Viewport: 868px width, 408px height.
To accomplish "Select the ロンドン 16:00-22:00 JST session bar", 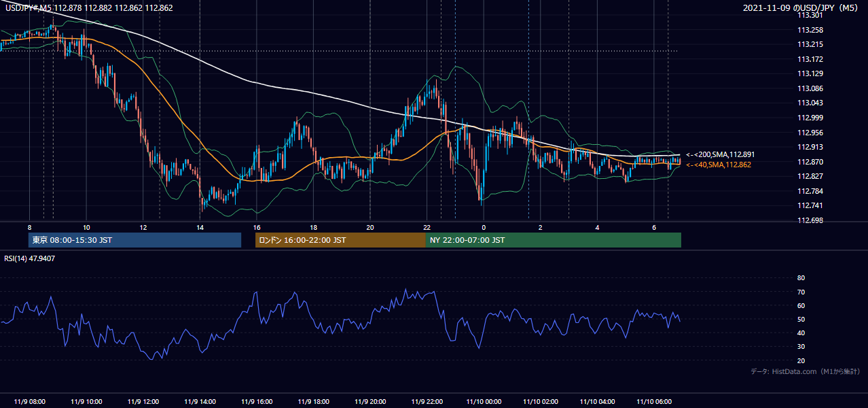I will (x=340, y=240).
